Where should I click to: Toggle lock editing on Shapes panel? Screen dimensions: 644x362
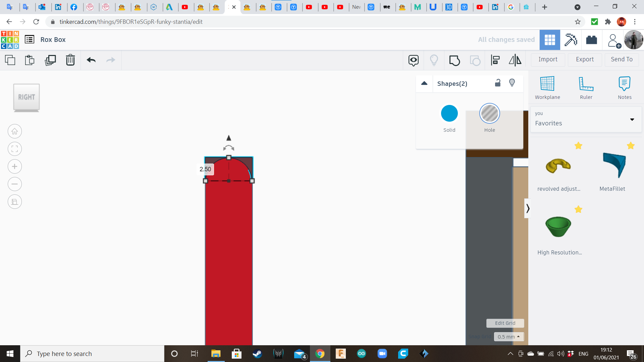click(498, 83)
